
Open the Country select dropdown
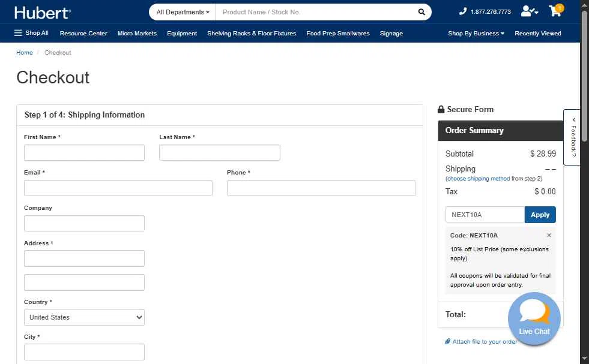tap(84, 317)
